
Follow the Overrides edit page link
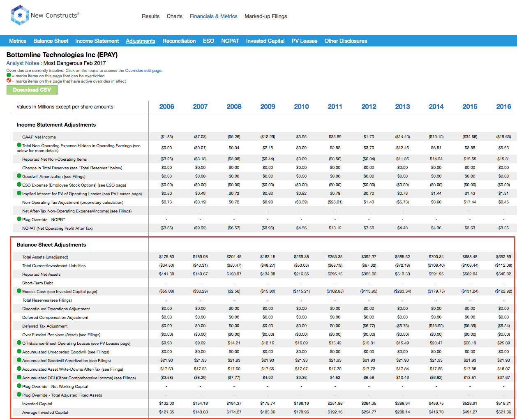(x=143, y=71)
